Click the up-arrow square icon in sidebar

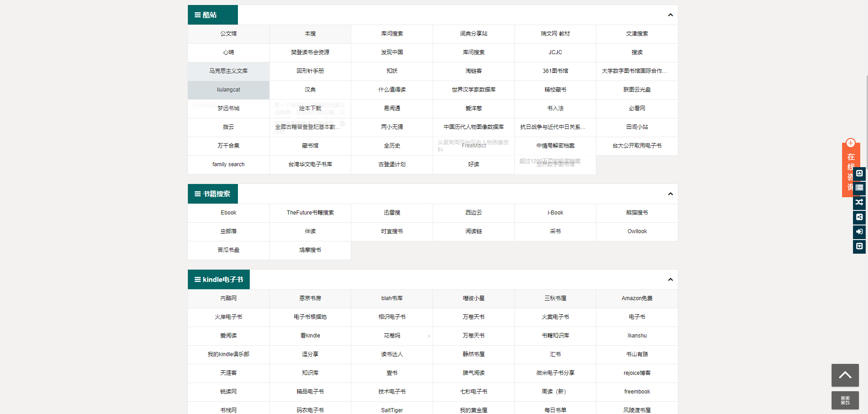pos(859,174)
